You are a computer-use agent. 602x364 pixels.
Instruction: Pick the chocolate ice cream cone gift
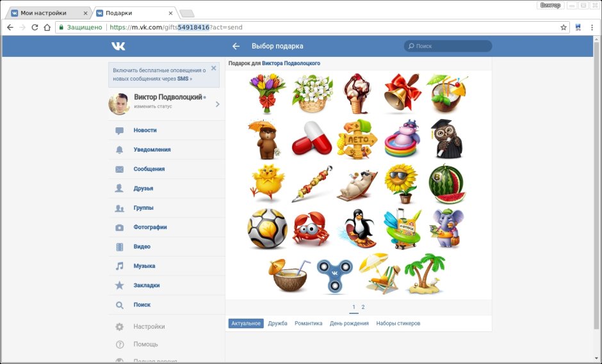357,93
